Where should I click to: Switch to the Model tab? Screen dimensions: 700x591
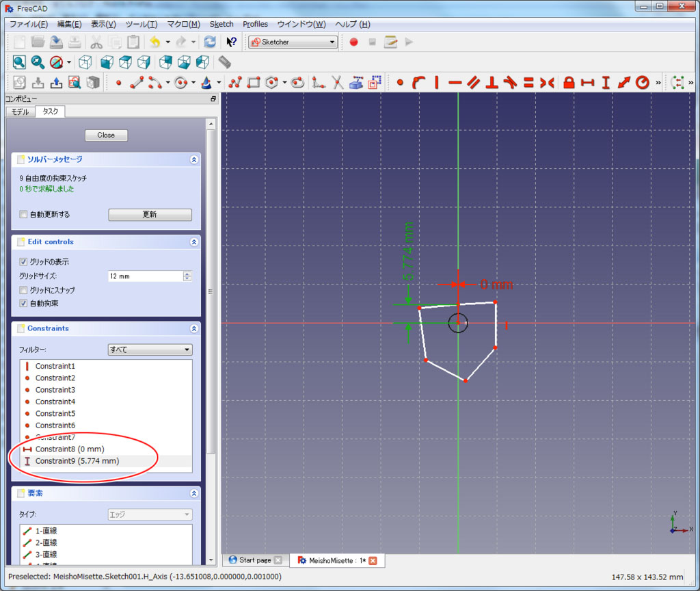click(20, 111)
